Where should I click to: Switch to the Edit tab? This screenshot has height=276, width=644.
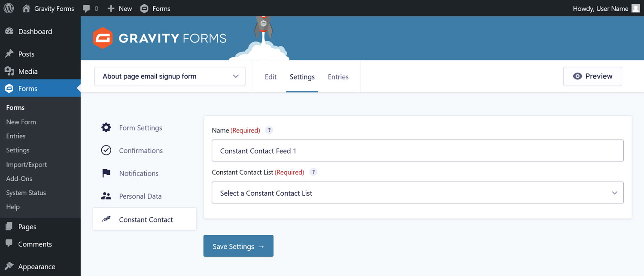pos(270,77)
